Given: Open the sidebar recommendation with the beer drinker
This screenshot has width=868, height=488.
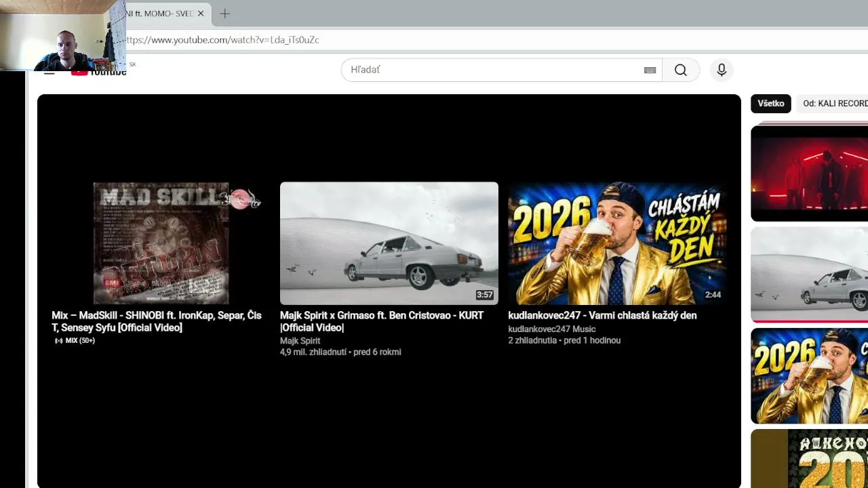Looking at the screenshot, I should click(x=809, y=376).
